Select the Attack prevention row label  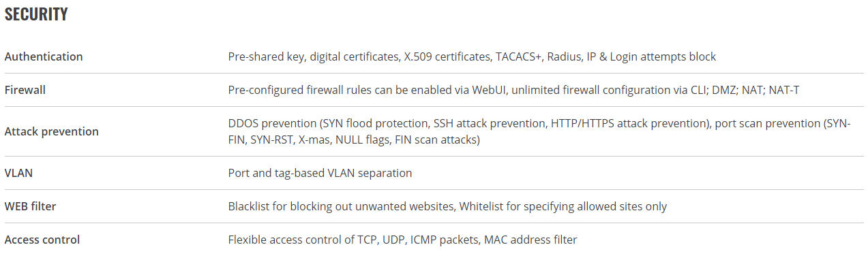pyautogui.click(x=52, y=131)
